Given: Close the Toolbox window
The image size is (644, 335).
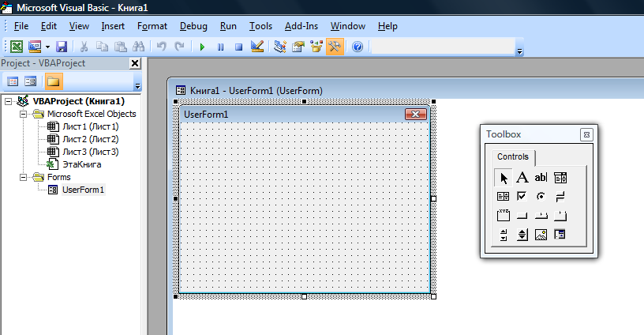Looking at the screenshot, I should 586,134.
